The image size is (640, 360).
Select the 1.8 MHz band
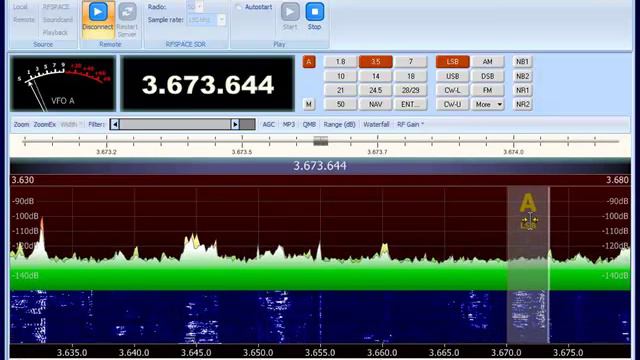pyautogui.click(x=340, y=62)
